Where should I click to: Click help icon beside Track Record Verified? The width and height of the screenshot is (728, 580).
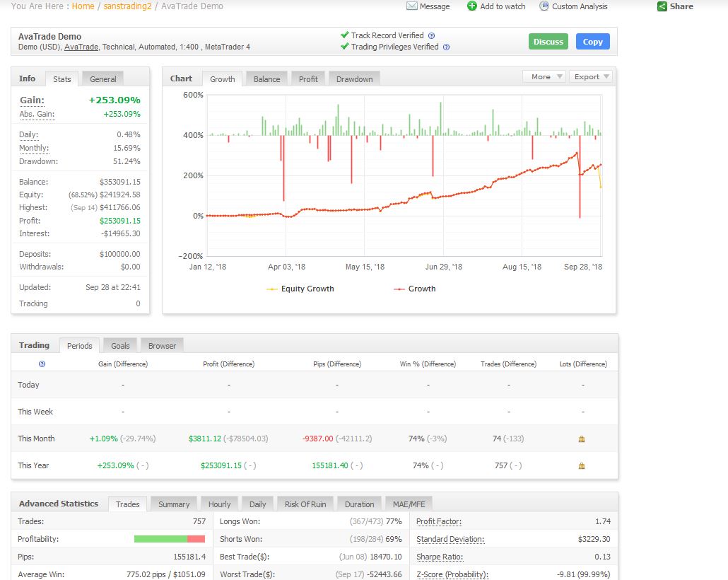pos(432,35)
